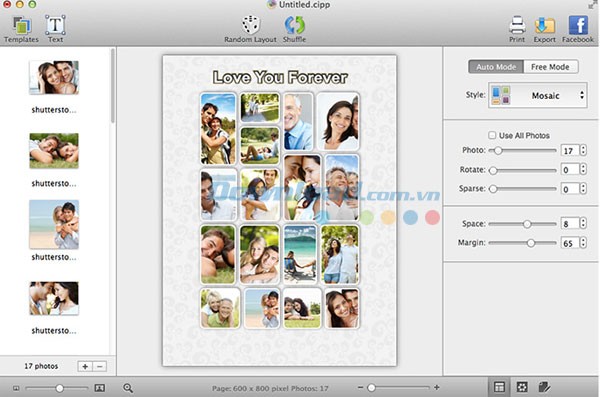The width and height of the screenshot is (600, 397).
Task: Adjust the Photo count slider
Action: pos(522,150)
